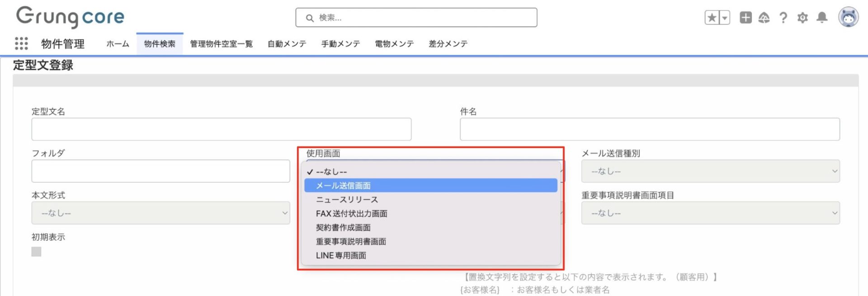Click the global actions plus icon

(x=745, y=18)
